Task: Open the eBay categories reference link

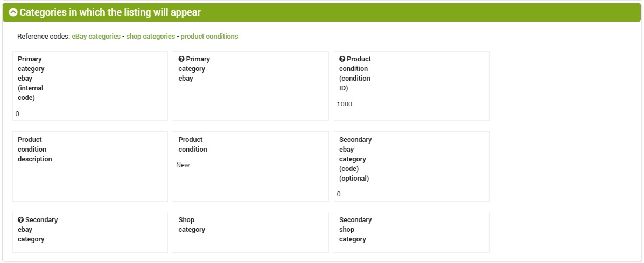Action: (96, 37)
